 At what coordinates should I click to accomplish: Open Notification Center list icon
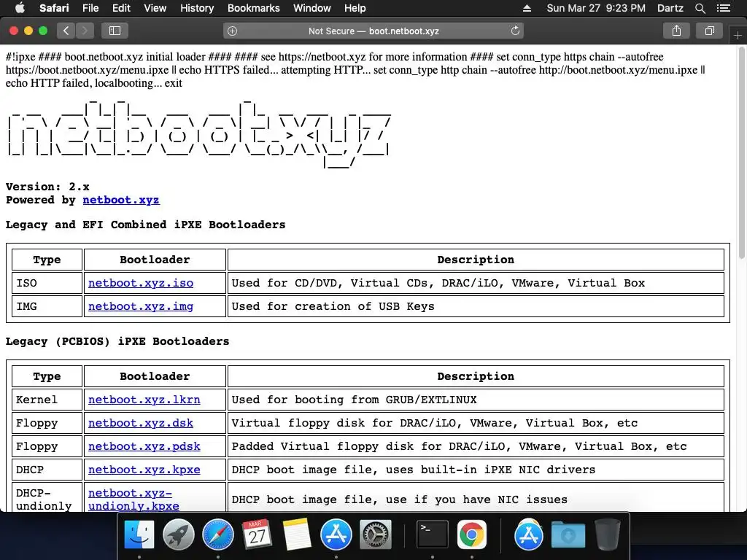click(724, 8)
